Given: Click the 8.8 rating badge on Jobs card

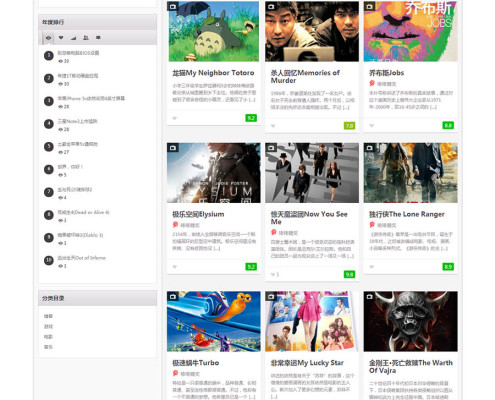Looking at the screenshot, I should 448,126.
